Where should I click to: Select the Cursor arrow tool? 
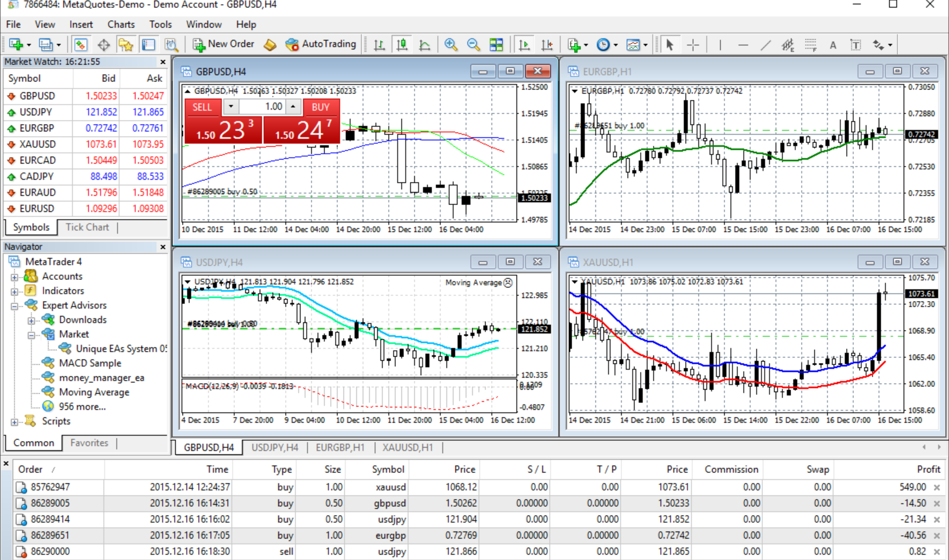(x=670, y=45)
